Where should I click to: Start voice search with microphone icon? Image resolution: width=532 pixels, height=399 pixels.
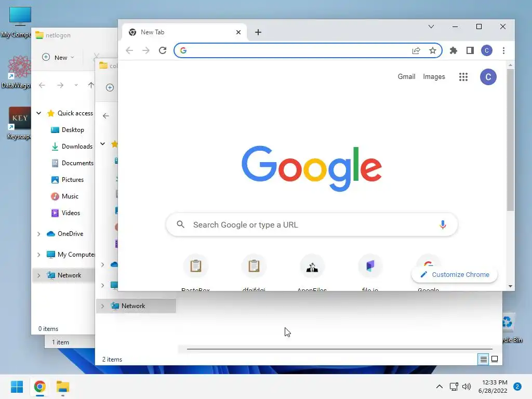[x=443, y=224]
